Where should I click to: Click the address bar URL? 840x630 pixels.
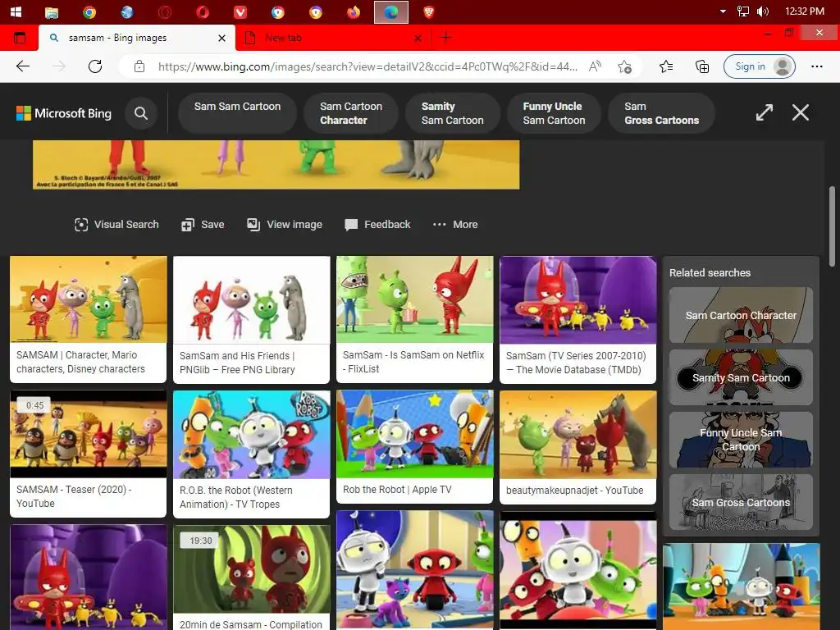click(x=367, y=66)
